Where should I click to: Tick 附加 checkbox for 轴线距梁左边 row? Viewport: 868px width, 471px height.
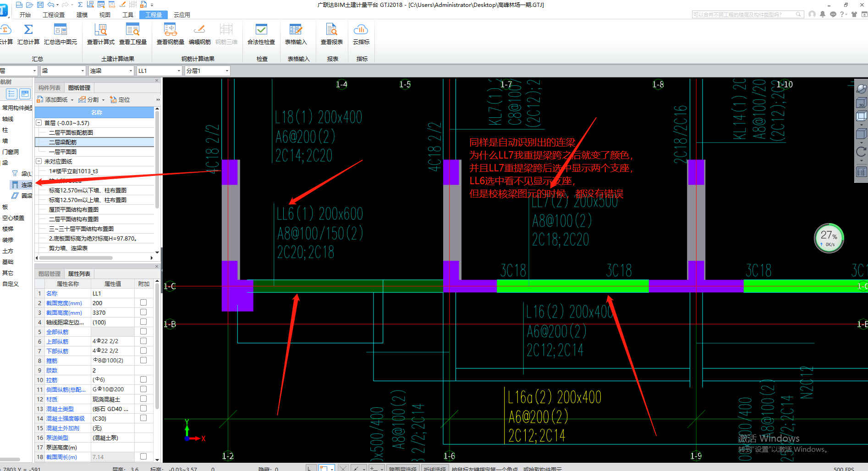point(143,322)
